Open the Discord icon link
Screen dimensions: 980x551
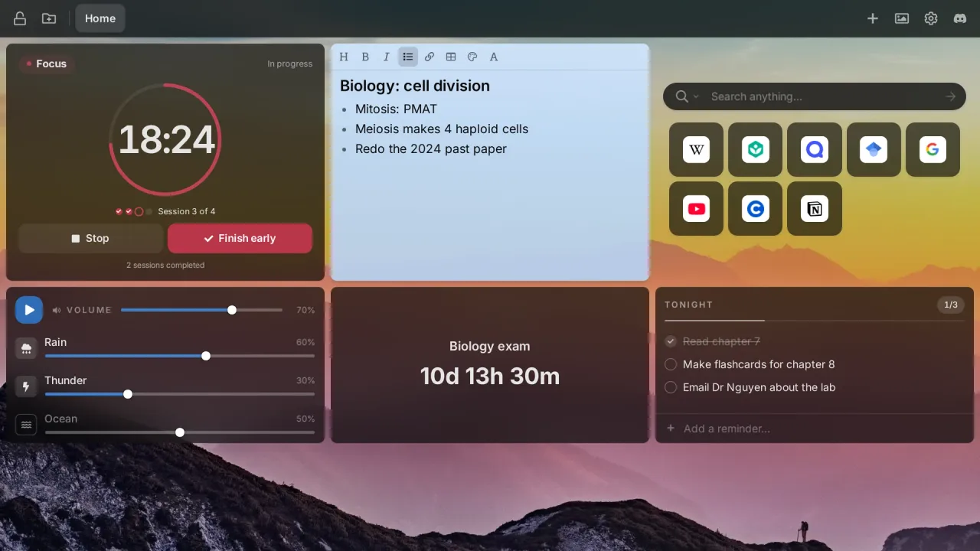(960, 18)
